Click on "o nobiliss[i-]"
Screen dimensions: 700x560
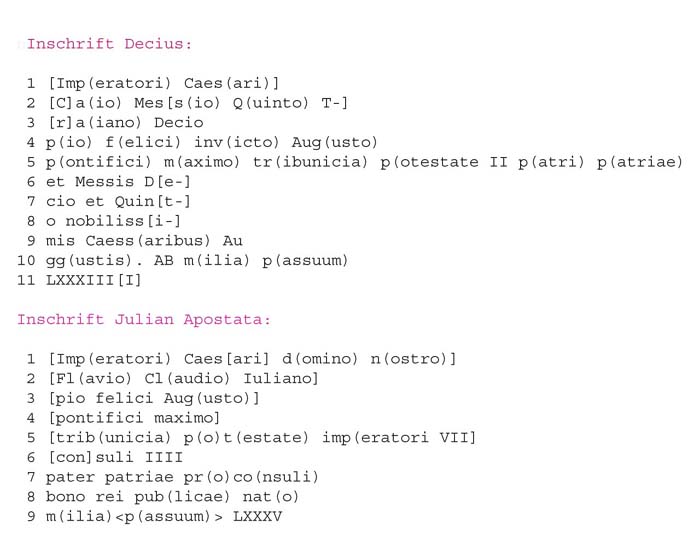pos(113,221)
